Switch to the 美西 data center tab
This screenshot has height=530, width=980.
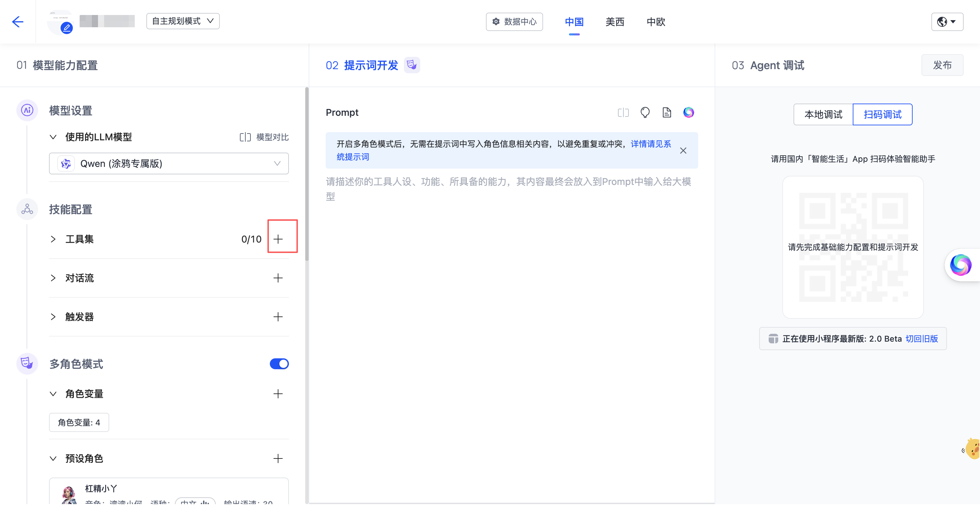[615, 22]
